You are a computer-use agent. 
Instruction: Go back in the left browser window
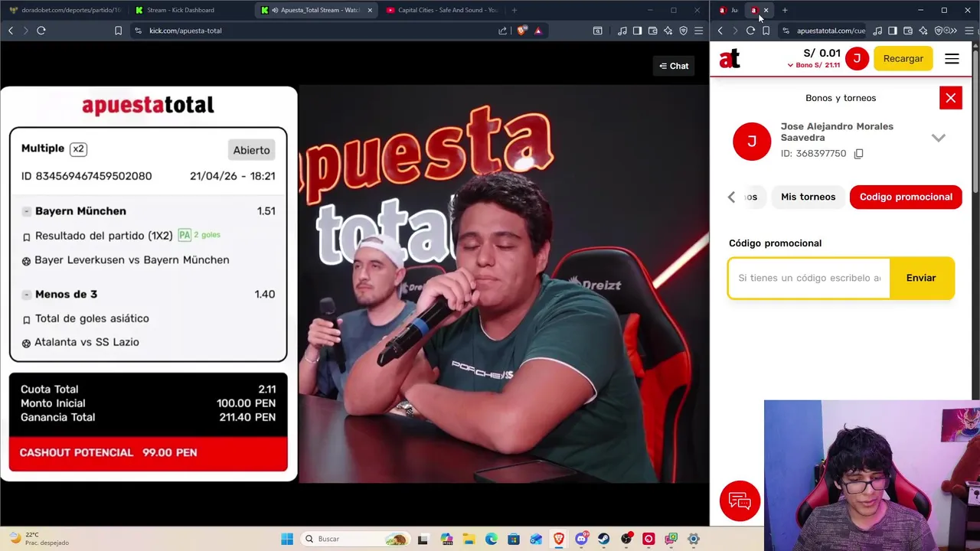click(x=11, y=31)
